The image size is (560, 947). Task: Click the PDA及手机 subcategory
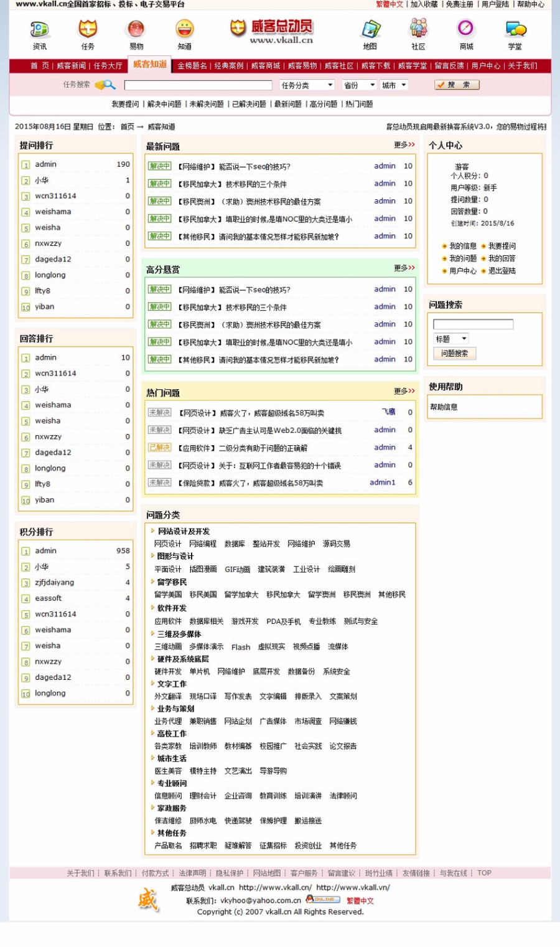pyautogui.click(x=284, y=622)
